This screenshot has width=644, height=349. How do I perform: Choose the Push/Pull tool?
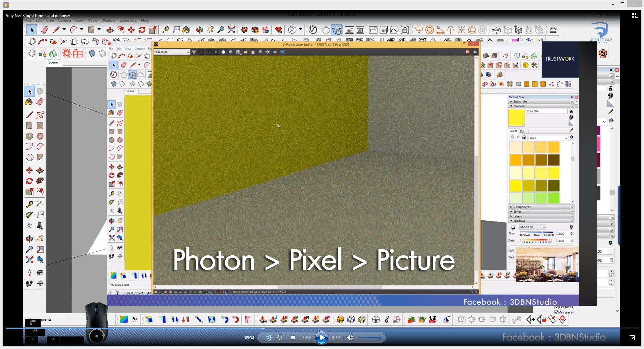(110, 30)
